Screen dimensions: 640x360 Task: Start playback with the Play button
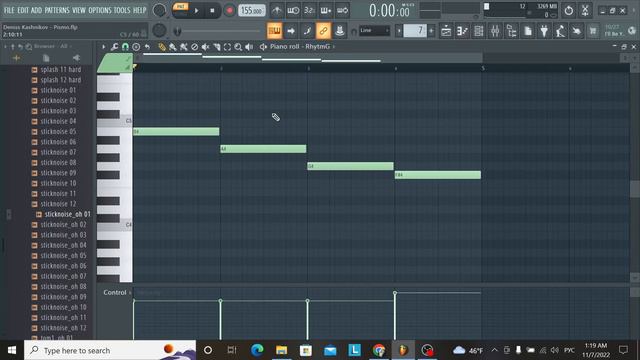click(x=197, y=11)
